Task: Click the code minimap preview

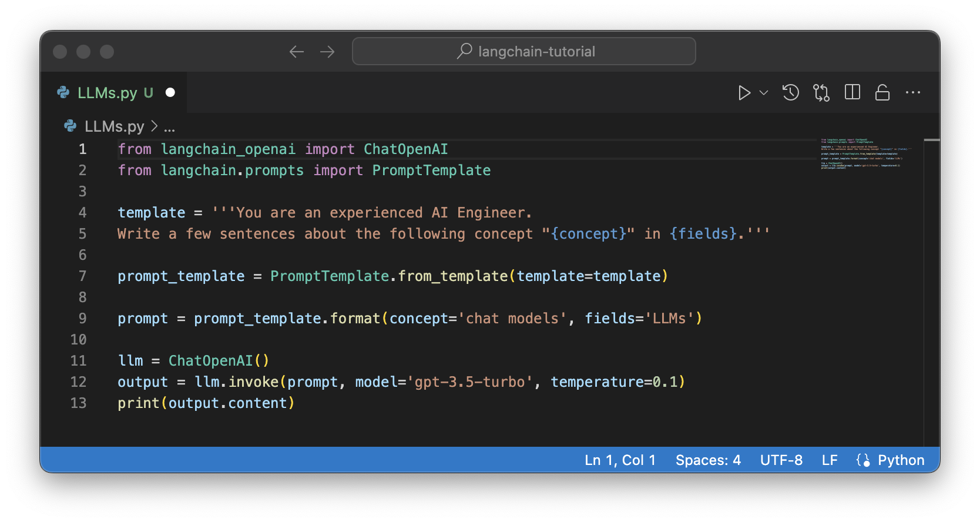Action: (865, 154)
